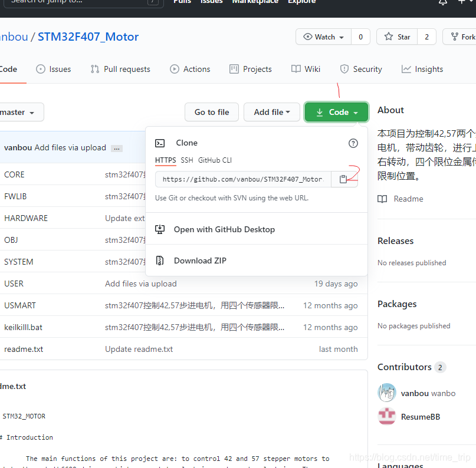Click the STM32F407_Motor repository name link
Image resolution: width=476 pixels, height=468 pixels.
[88, 37]
